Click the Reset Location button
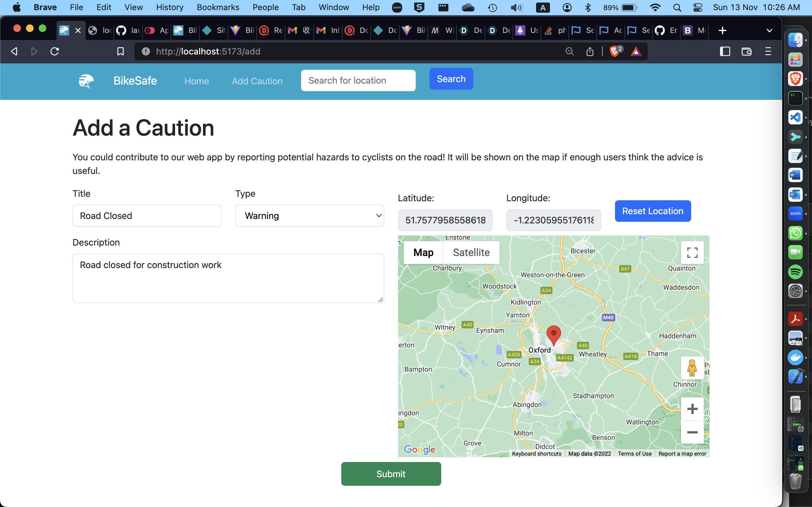 click(x=653, y=211)
